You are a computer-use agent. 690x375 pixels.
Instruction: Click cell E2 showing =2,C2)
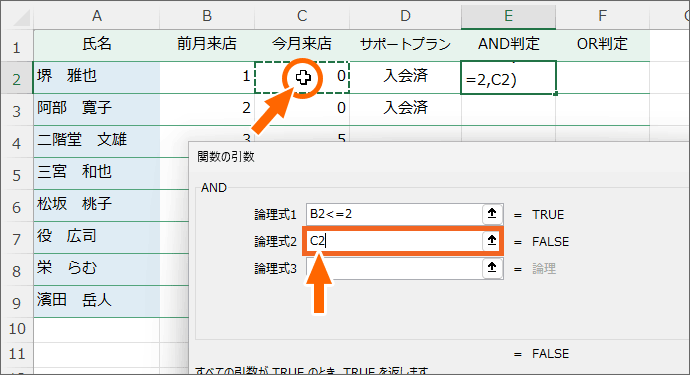pos(508,78)
